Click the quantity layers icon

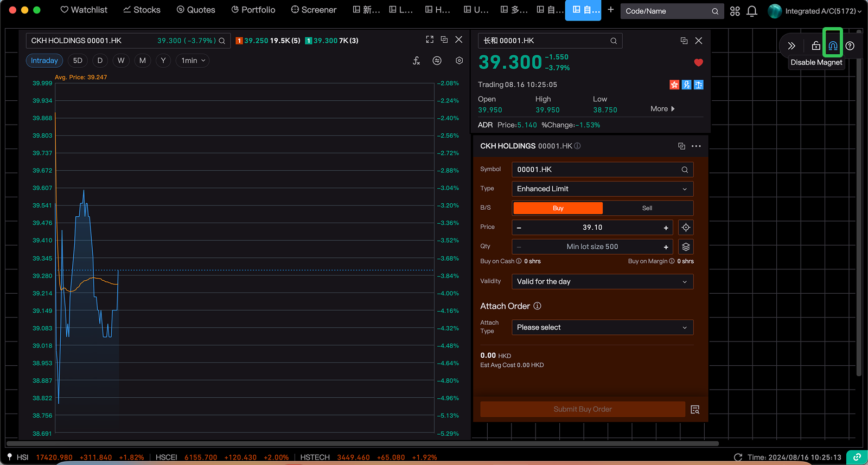tap(686, 247)
